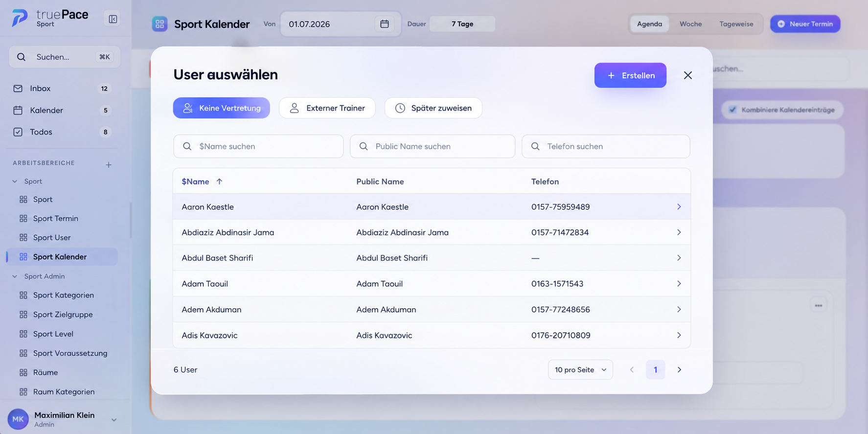The width and height of the screenshot is (868, 434).
Task: Collapse the sidebar panel icon
Action: pos(113,19)
